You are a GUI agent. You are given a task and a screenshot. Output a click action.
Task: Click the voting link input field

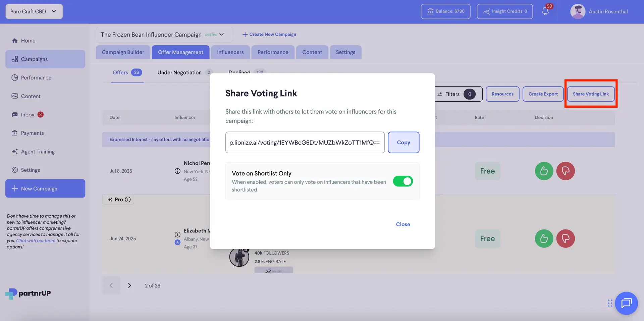[305, 142]
